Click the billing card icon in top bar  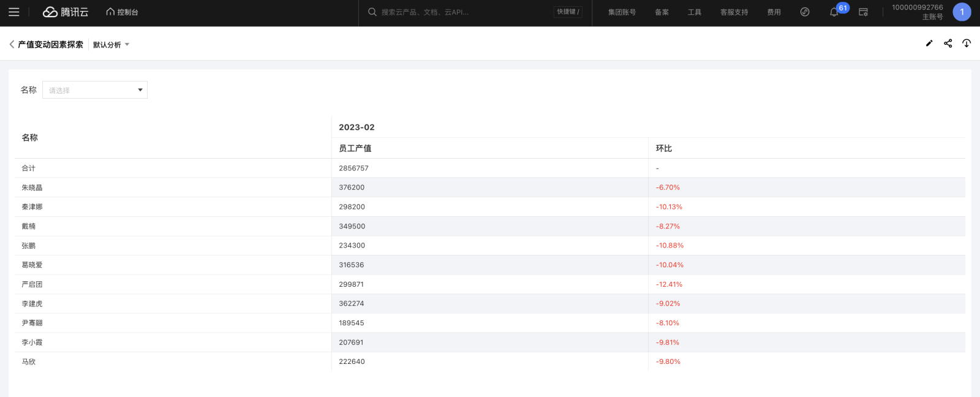[x=864, y=12]
